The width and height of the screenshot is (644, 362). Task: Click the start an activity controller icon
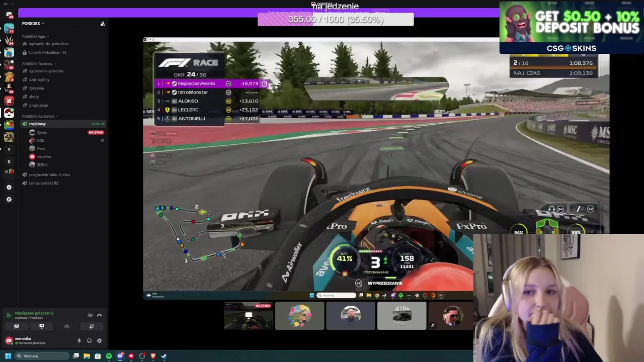pyautogui.click(x=66, y=326)
